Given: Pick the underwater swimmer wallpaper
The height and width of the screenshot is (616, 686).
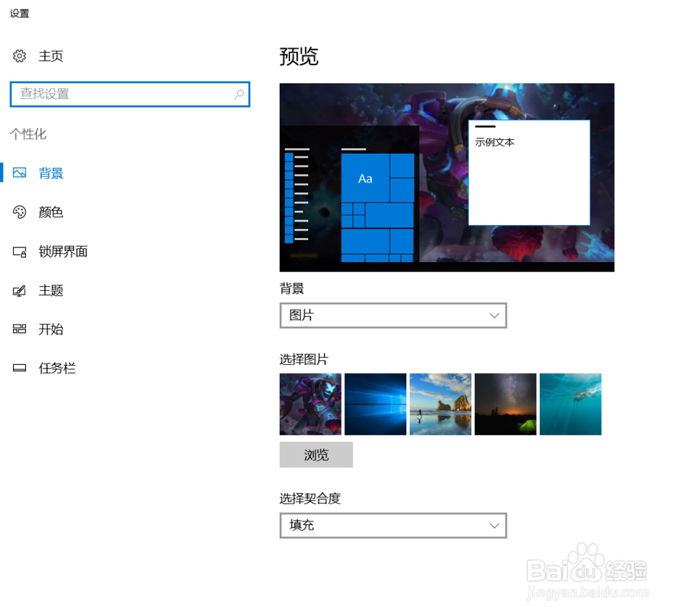Looking at the screenshot, I should pos(570,404).
